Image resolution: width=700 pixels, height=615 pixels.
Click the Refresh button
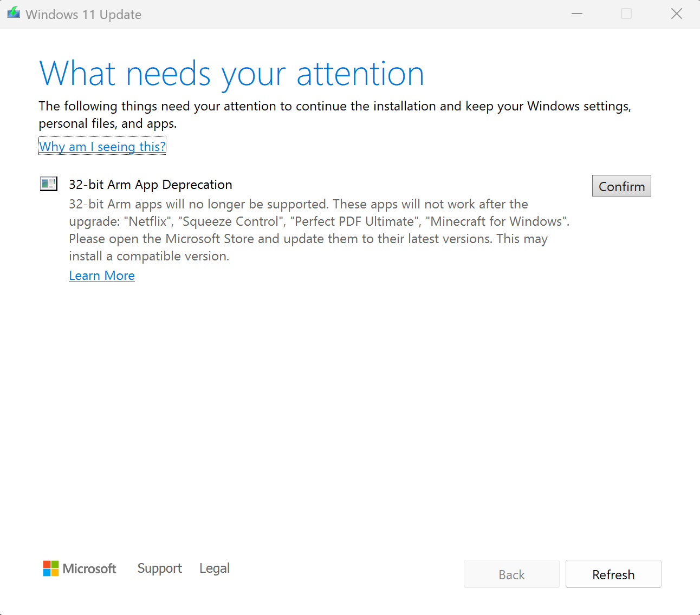[x=613, y=574]
